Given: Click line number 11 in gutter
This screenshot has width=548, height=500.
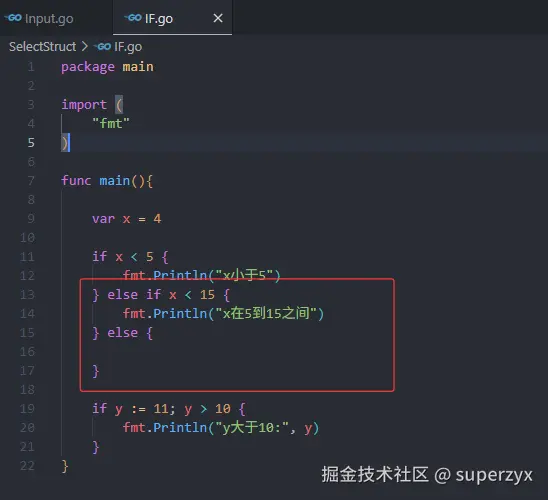Looking at the screenshot, I should point(27,257).
